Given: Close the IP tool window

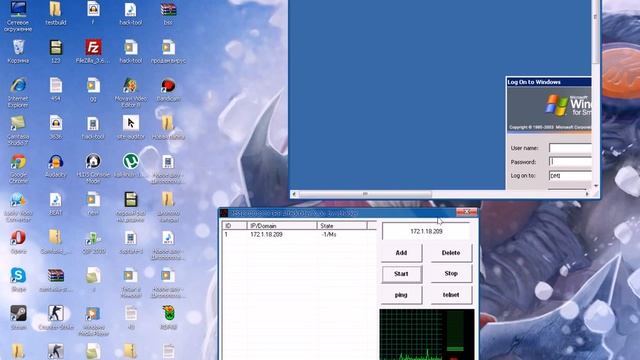Looking at the screenshot, I should (x=467, y=212).
